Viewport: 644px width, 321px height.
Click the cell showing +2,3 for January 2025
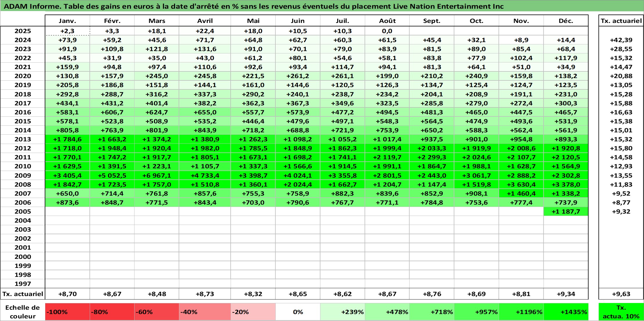pyautogui.click(x=67, y=31)
